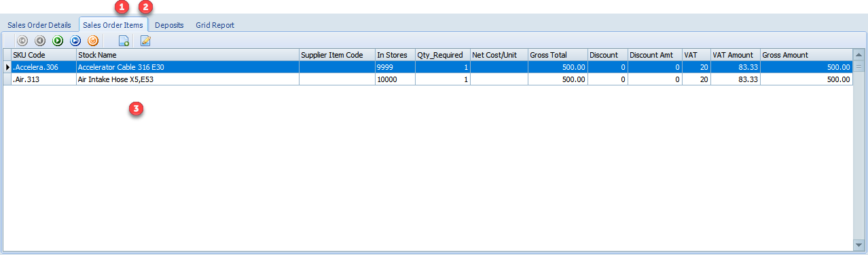Click Gross Amount 500.00 in Accelerator row

[x=806, y=67]
